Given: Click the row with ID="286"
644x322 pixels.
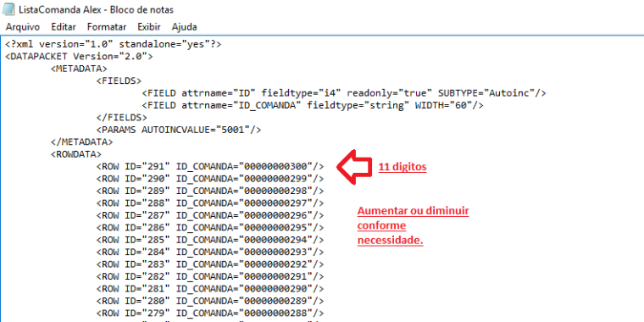Looking at the screenshot, I should [210, 228].
